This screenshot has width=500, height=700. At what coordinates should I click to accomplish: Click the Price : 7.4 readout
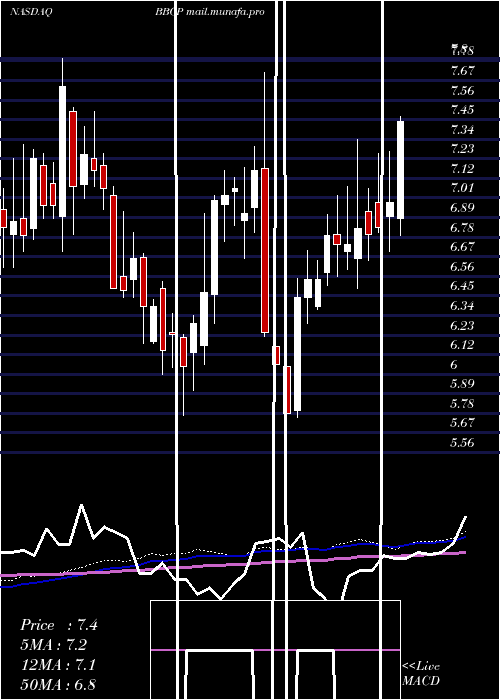[x=59, y=625]
